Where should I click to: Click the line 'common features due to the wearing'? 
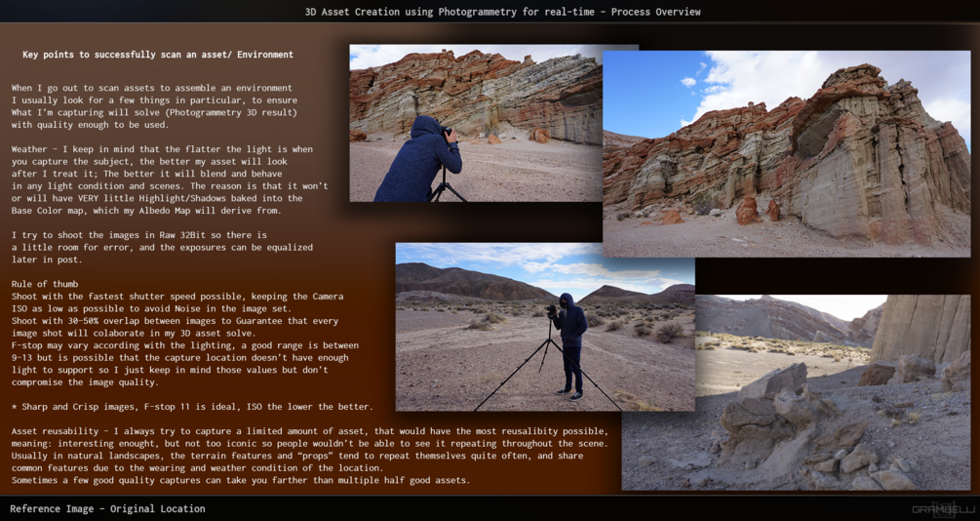[x=198, y=468]
